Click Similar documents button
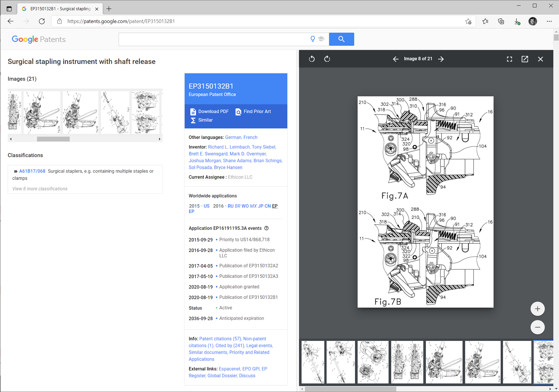The image size is (559, 392). coord(201,120)
